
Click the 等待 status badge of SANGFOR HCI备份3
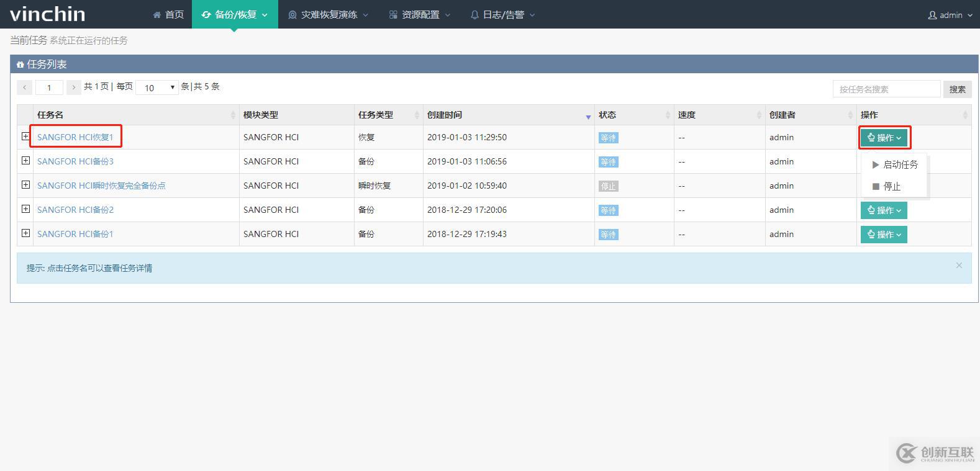click(x=608, y=162)
